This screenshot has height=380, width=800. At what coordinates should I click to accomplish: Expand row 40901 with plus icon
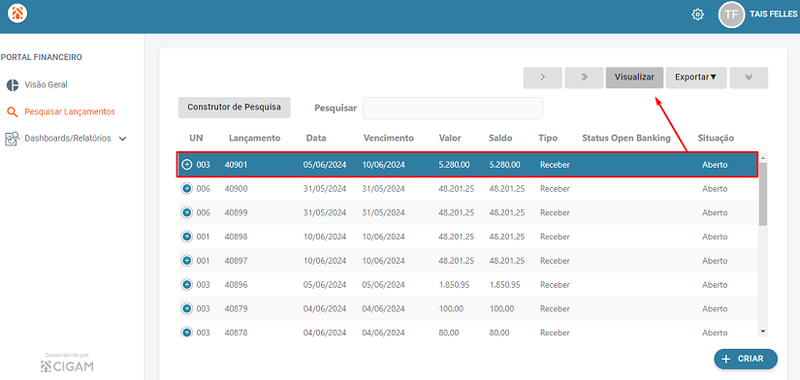click(x=187, y=165)
